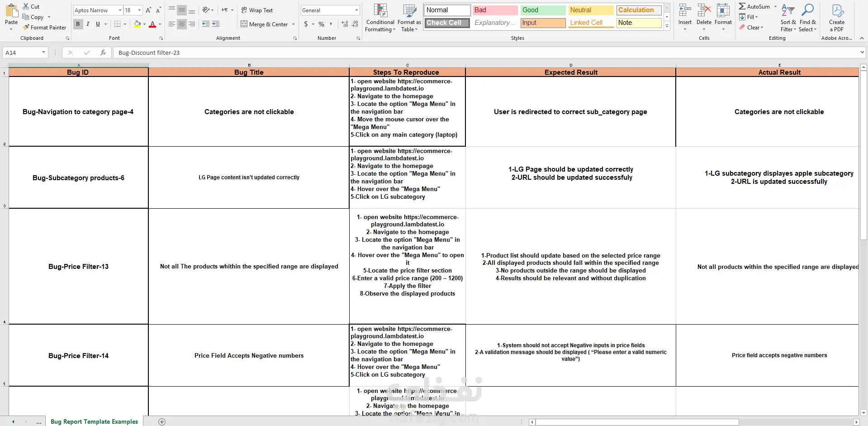Click the vertical scrollbar down arrow
868x426 pixels.
point(863,413)
